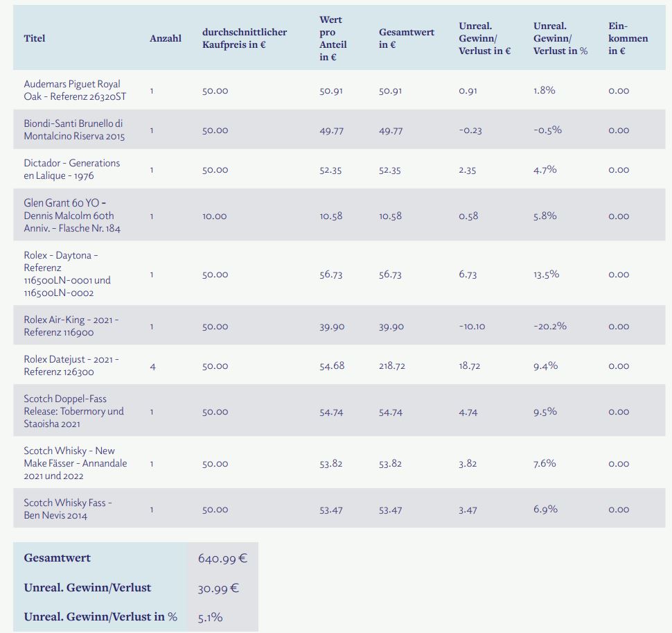Select the 9.5% percentage cell
672x633 pixels.
pyautogui.click(x=545, y=412)
